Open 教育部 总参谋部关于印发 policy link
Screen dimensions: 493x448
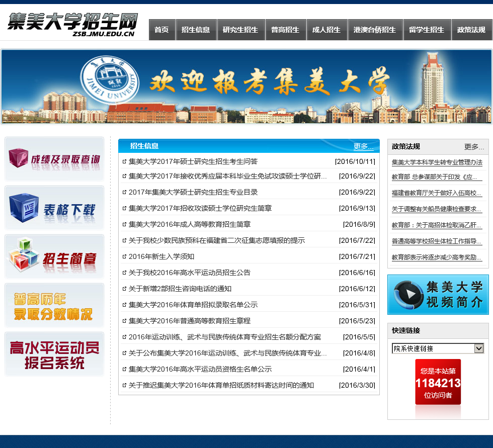coord(437,177)
